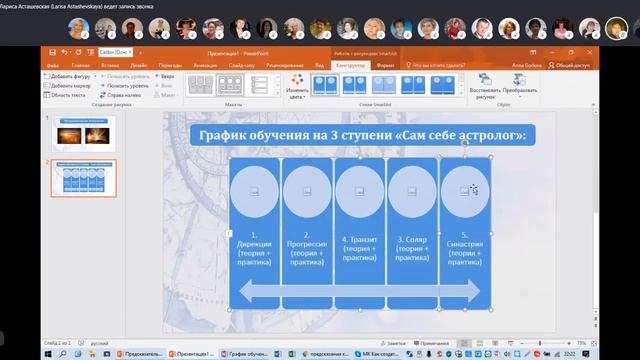
Task: Select slide 2 thumbnail in slide panel
Action: (x=83, y=178)
